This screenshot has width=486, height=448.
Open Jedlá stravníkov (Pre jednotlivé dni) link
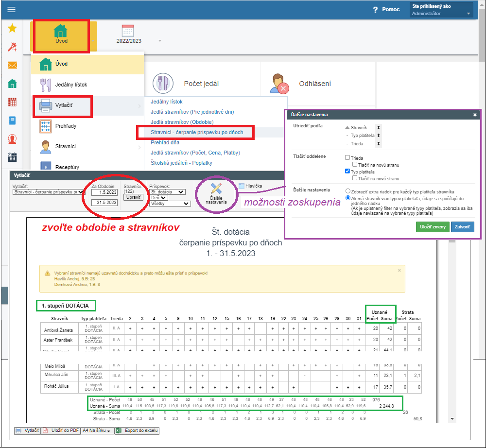point(192,112)
